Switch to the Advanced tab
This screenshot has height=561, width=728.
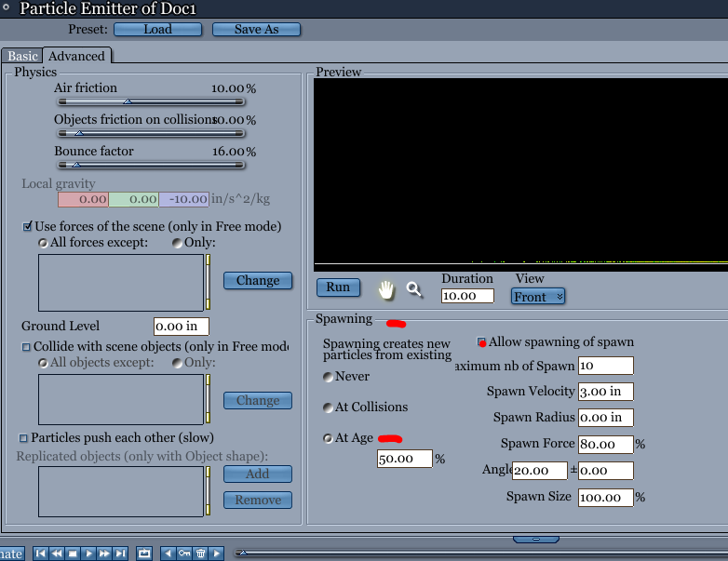point(76,56)
